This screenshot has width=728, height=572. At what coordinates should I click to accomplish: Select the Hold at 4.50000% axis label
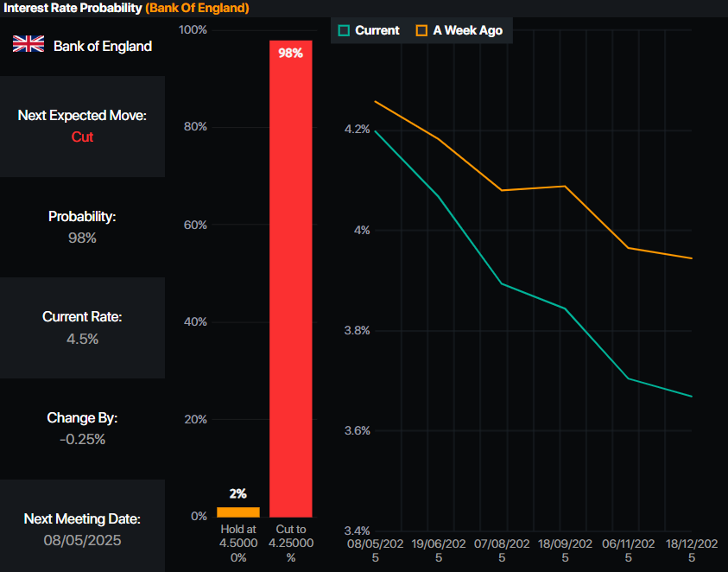(238, 543)
